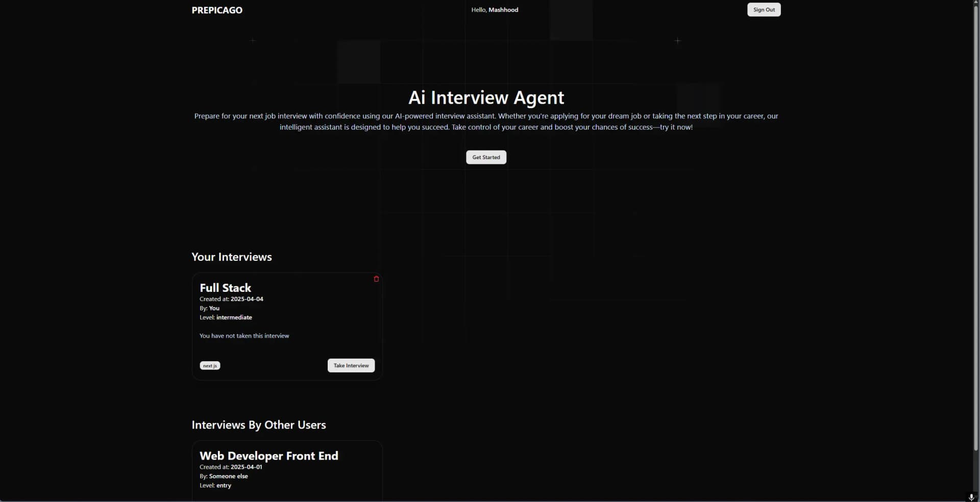This screenshot has height=502, width=980.
Task: Click the creation date 2025-04-04
Action: (247, 299)
